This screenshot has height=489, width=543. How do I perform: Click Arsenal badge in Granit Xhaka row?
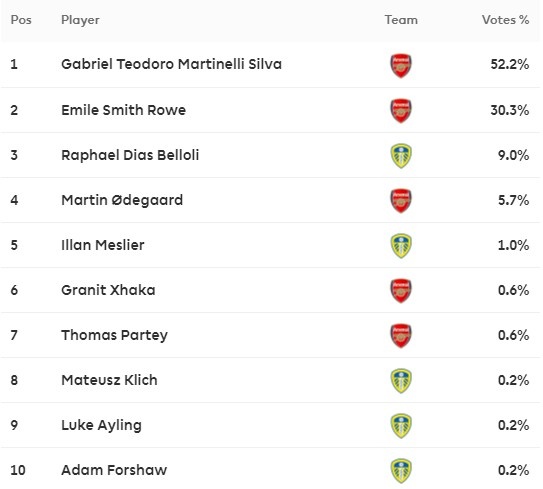(x=401, y=291)
